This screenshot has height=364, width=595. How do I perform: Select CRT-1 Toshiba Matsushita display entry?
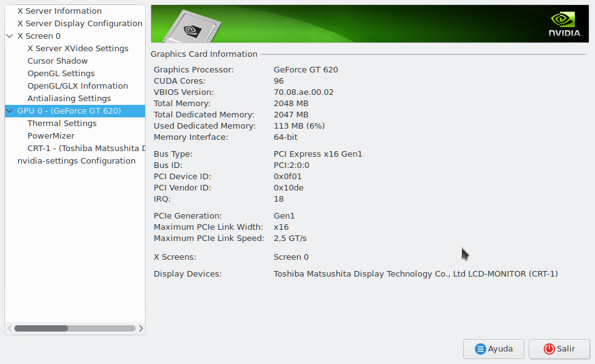tap(86, 149)
